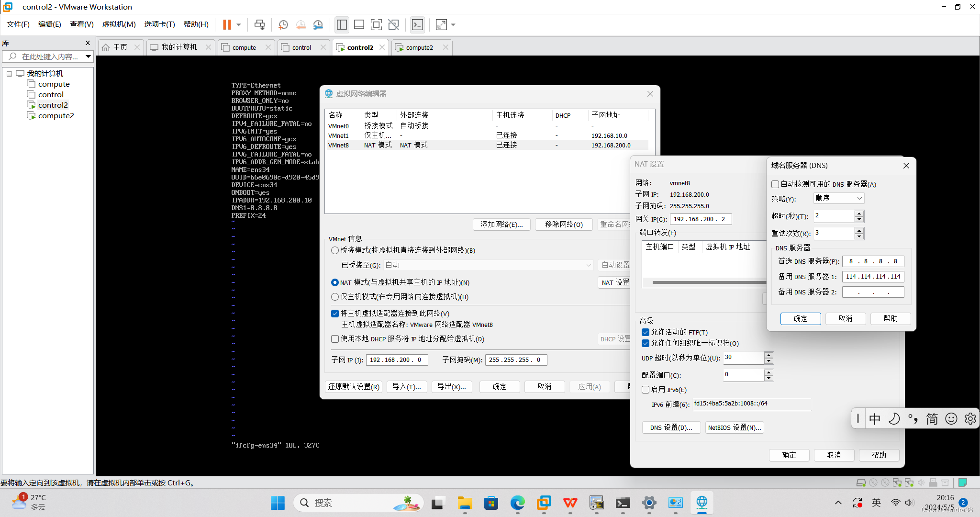The height and width of the screenshot is (517, 980).
Task: Click the port forwarding horizontal scrollbar
Action: click(x=708, y=282)
